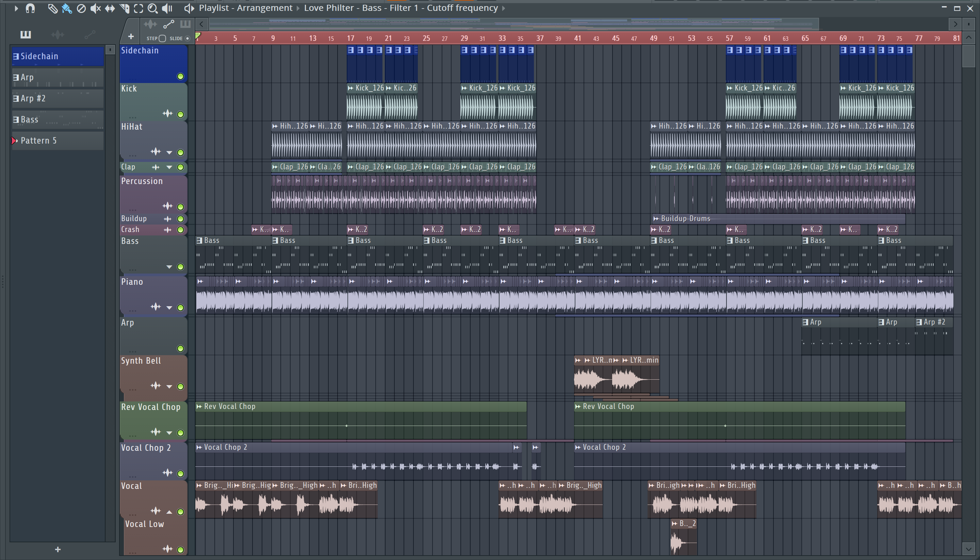Open the arrow between Arrangement and Love Philter
The height and width of the screenshot is (560, 980).
[x=298, y=8]
